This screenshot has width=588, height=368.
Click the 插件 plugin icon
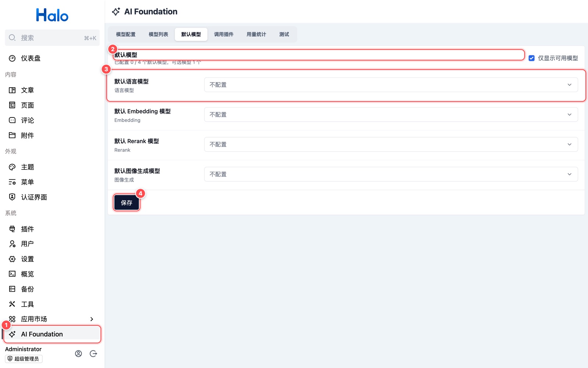pyautogui.click(x=12, y=229)
